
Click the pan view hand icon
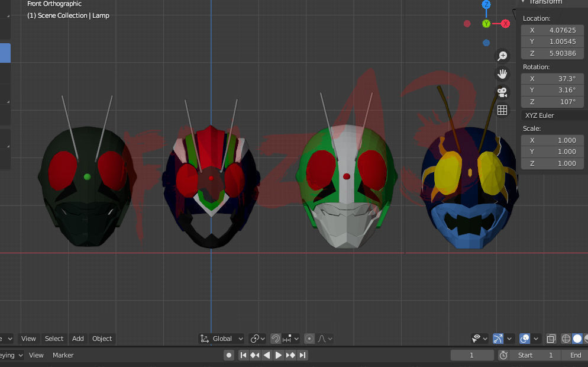502,74
